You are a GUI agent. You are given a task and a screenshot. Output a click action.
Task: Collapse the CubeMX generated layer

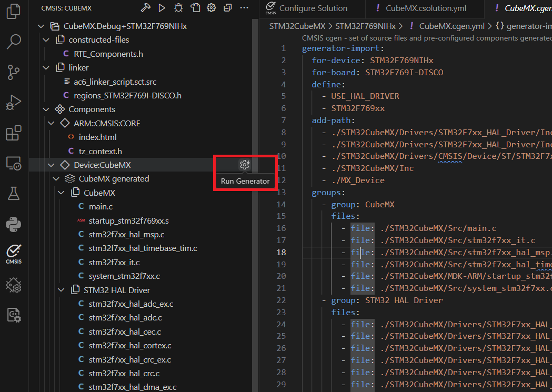pyautogui.click(x=56, y=179)
